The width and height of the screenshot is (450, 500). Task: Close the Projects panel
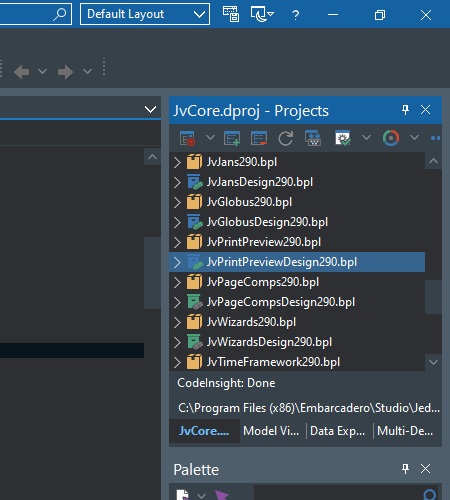[x=425, y=110]
